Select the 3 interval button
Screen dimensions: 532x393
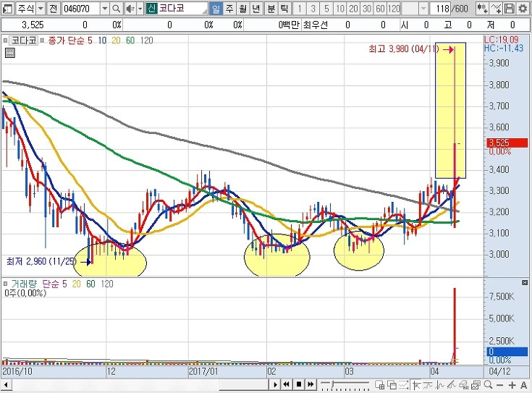pyautogui.click(x=313, y=9)
